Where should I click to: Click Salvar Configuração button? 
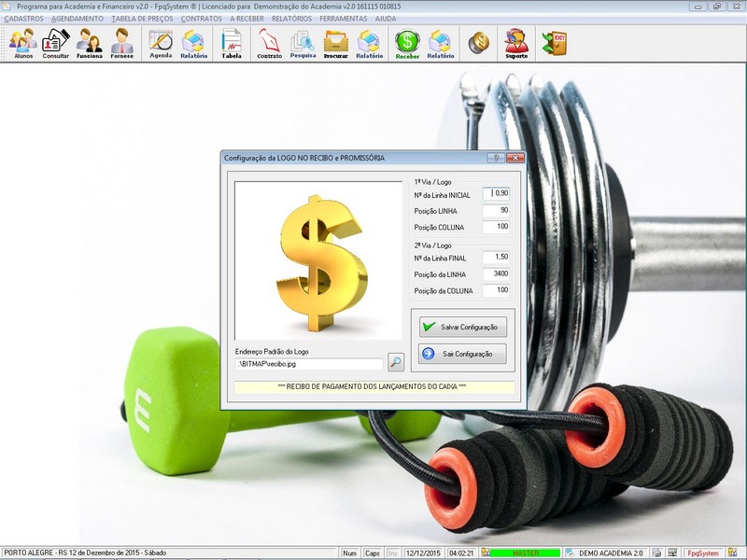[x=462, y=327]
